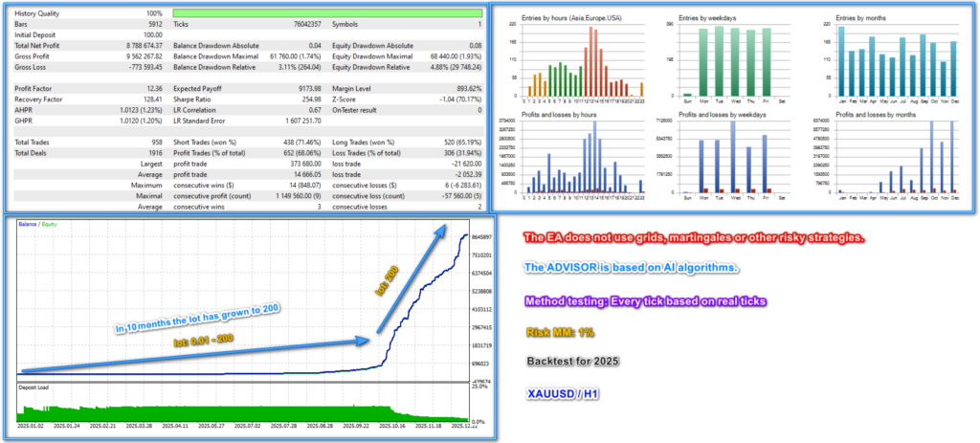Select the 2025.10.16 date on the time axis
The width and height of the screenshot is (980, 443).
tap(390, 425)
